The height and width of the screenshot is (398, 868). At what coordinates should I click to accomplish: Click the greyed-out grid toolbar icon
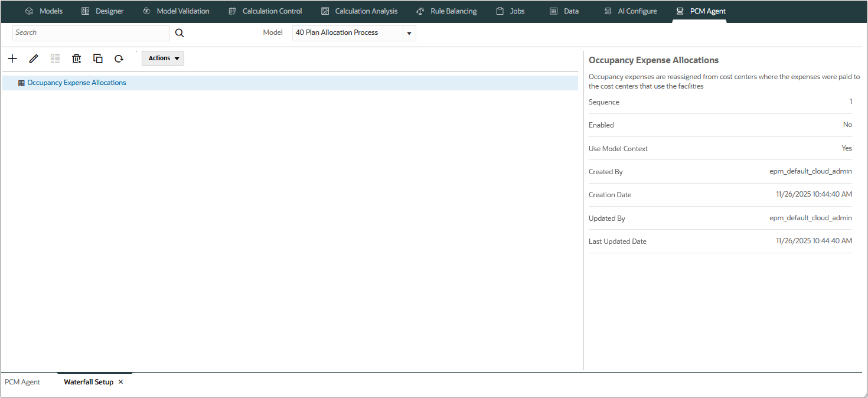coord(55,58)
